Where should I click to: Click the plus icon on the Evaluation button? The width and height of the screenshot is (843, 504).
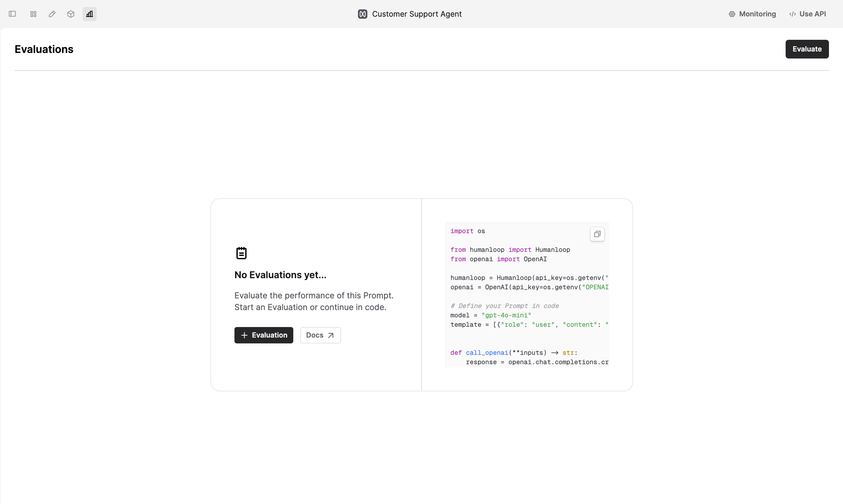point(244,335)
